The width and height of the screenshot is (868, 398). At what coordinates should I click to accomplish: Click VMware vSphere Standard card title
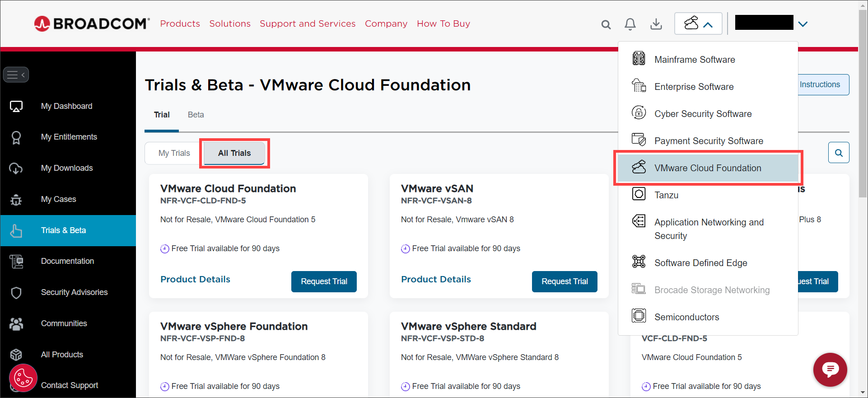(x=469, y=326)
